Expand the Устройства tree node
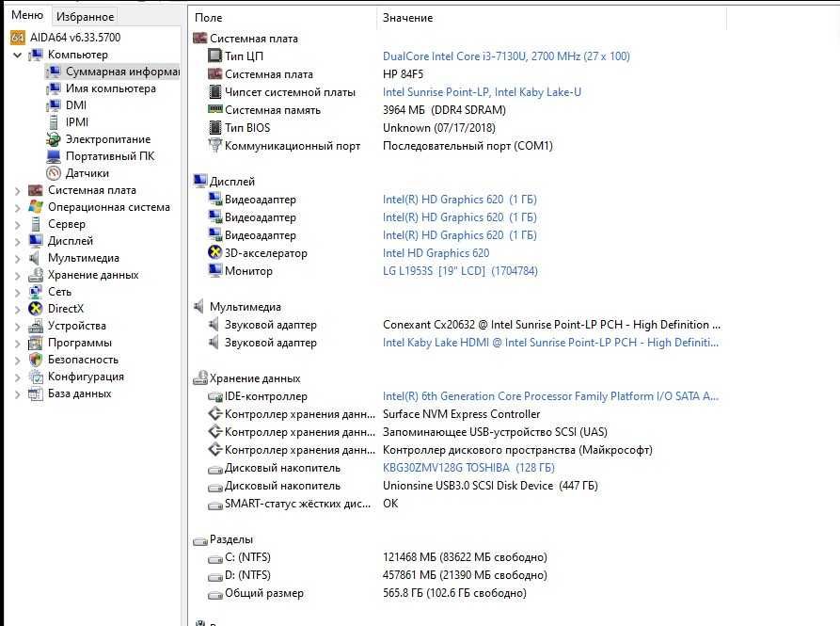Screen dimensions: 840x626 point(17,327)
